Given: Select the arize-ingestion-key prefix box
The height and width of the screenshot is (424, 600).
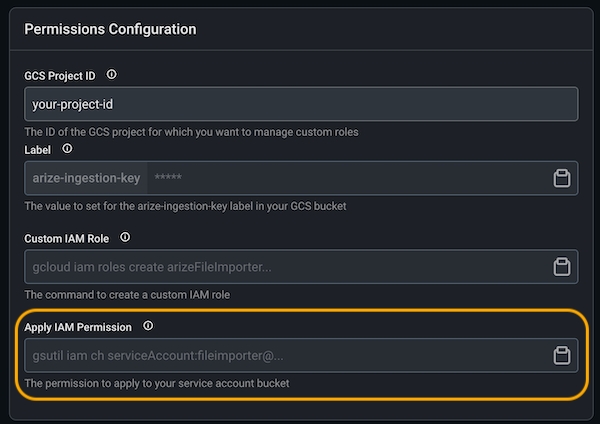Looking at the screenshot, I should point(86,178).
